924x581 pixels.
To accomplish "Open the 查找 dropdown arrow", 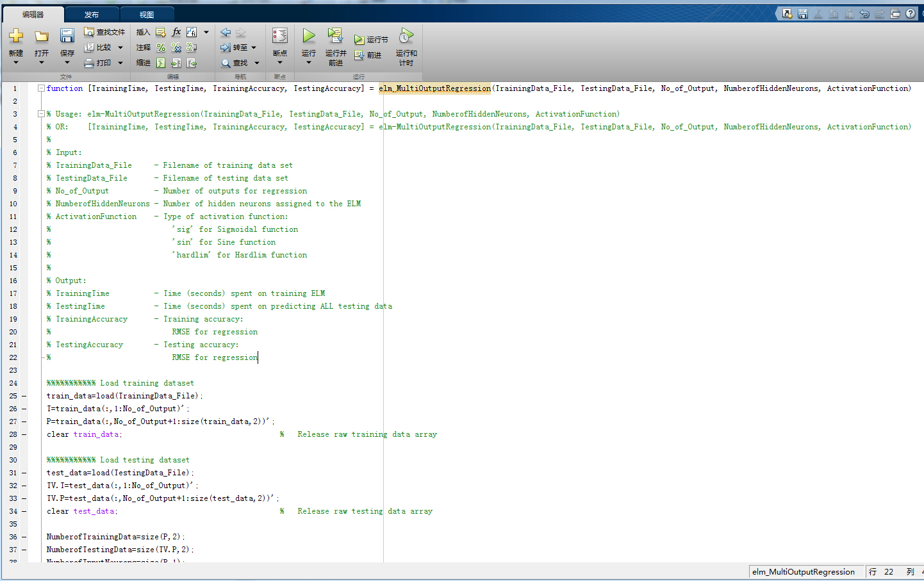I will (x=257, y=63).
